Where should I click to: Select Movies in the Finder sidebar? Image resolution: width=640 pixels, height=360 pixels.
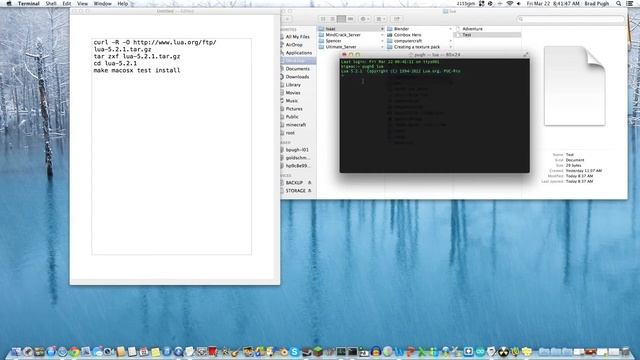point(292,93)
